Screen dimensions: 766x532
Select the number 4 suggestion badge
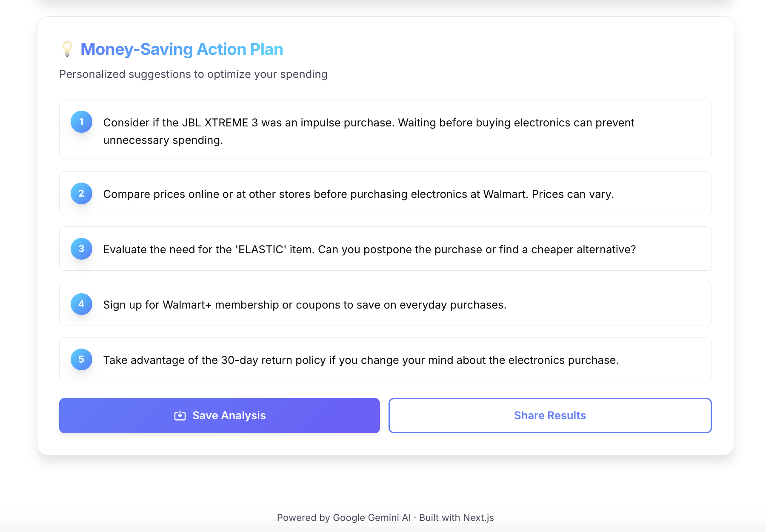[81, 304]
